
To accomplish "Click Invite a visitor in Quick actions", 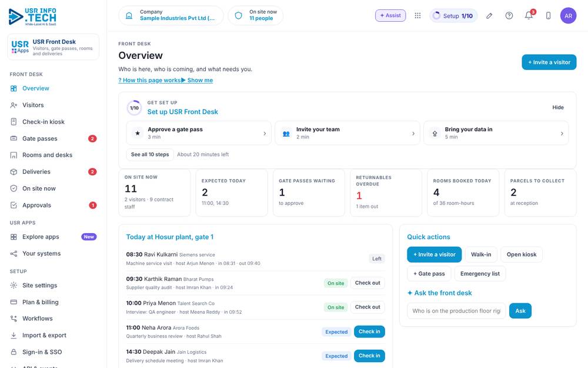I will [x=435, y=254].
